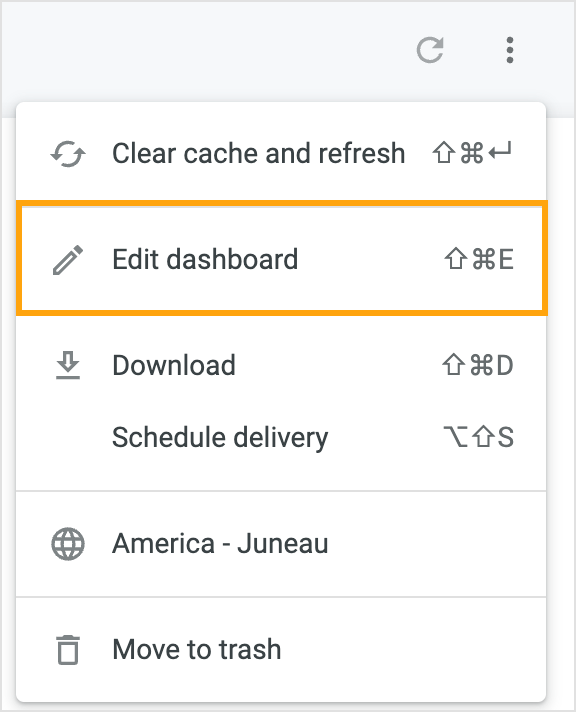The width and height of the screenshot is (576, 712).
Task: Click the globe timezone icon
Action: point(68,544)
